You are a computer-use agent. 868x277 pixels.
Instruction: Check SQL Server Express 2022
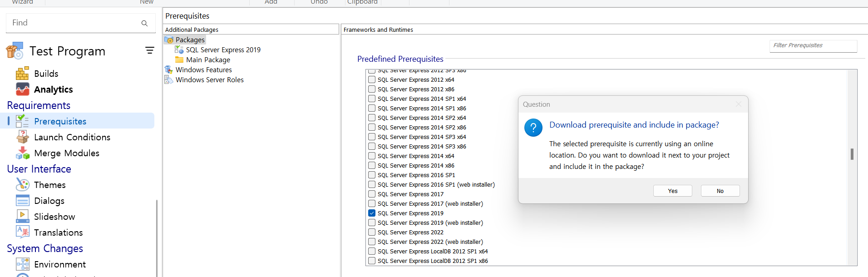point(372,232)
